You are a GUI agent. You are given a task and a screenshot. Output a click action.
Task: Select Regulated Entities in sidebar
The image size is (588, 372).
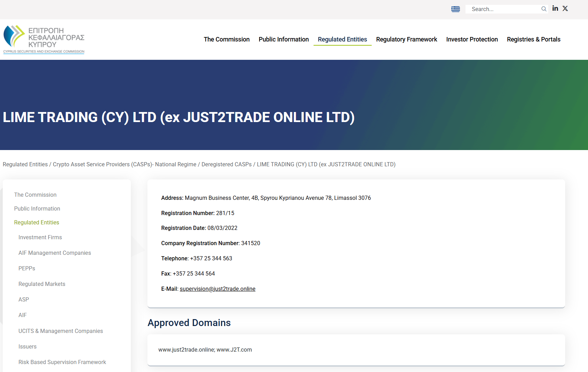(x=37, y=222)
